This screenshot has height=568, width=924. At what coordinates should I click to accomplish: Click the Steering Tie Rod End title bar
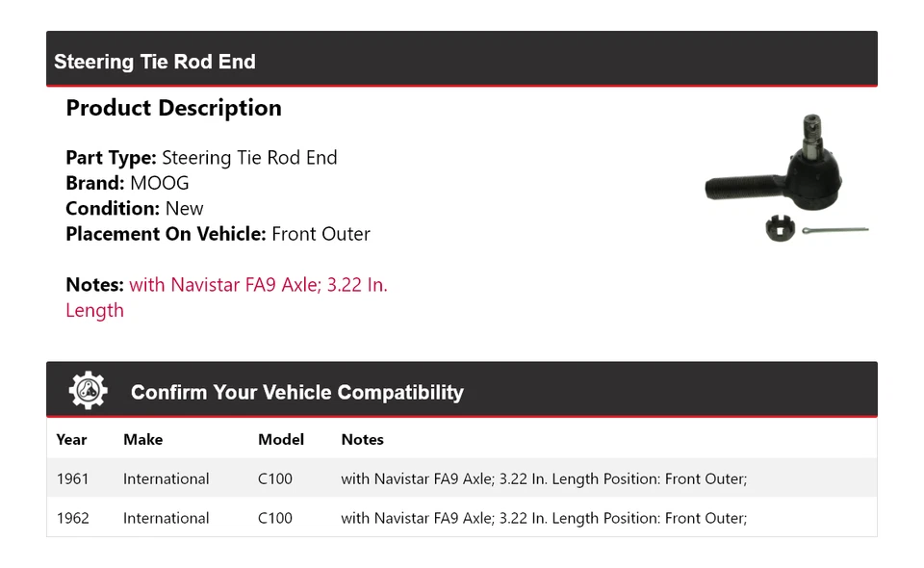point(155,62)
